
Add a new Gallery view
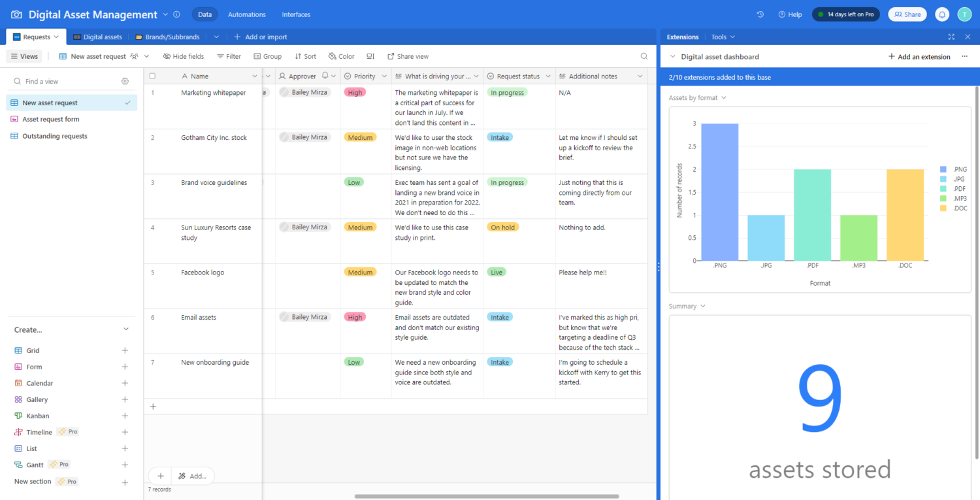click(x=125, y=399)
